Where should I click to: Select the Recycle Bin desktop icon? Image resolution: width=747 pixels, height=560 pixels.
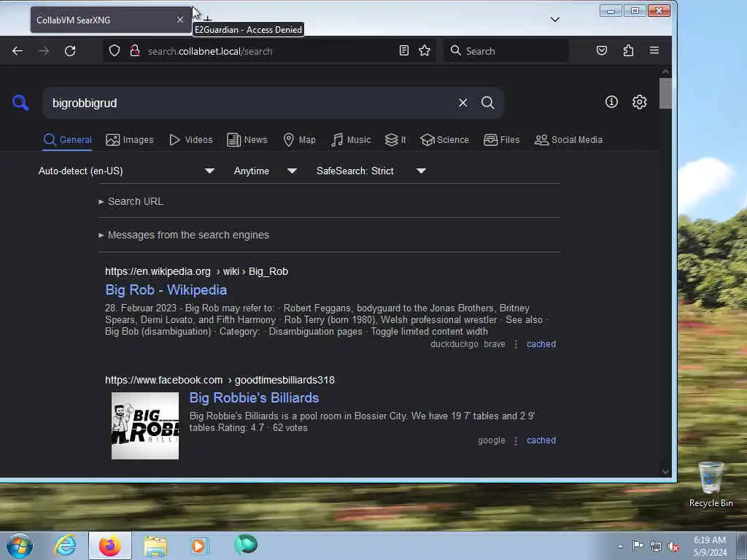711,485
